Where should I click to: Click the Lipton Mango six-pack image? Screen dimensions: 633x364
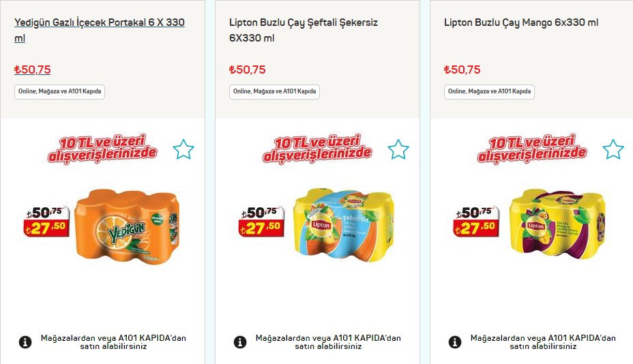click(x=558, y=225)
